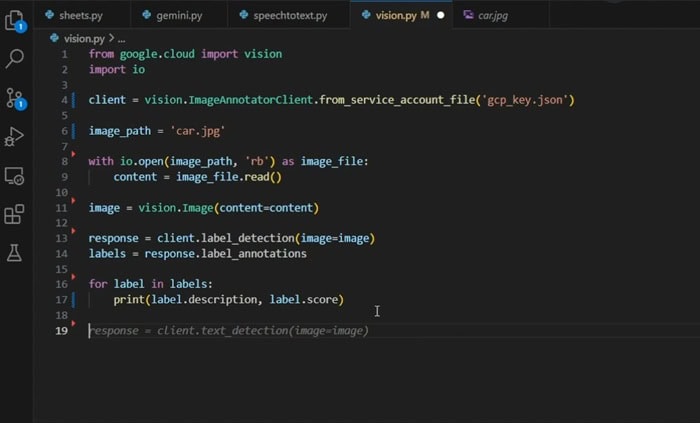Click the M modified badge on vision.py tab
Viewport: 700px width, 423px height.
[x=425, y=15]
